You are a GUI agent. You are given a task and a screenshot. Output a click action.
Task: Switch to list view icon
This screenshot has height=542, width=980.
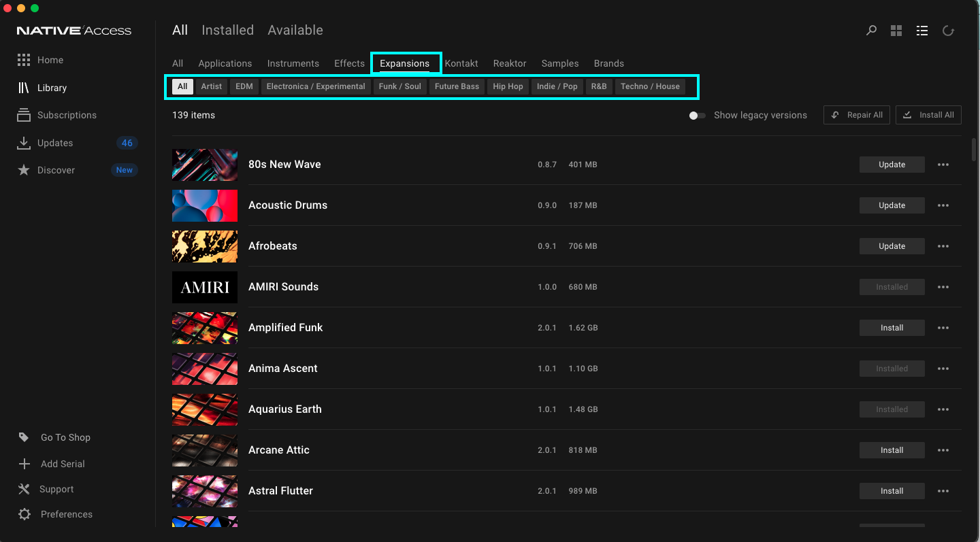click(x=922, y=31)
